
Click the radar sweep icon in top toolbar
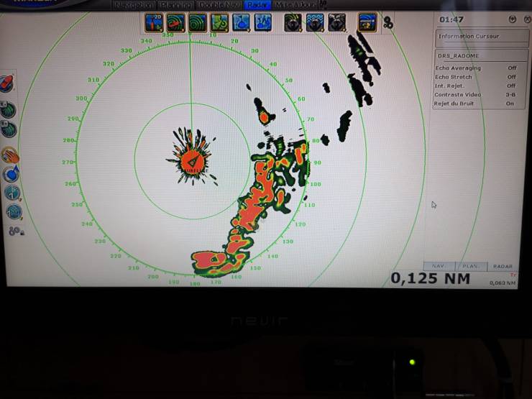(x=175, y=23)
